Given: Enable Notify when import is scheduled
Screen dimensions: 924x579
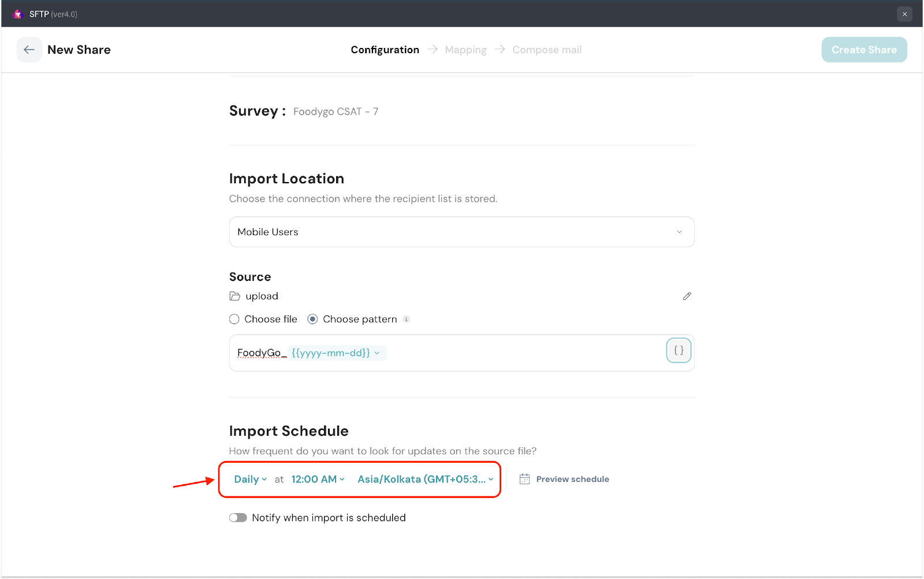Looking at the screenshot, I should [238, 518].
